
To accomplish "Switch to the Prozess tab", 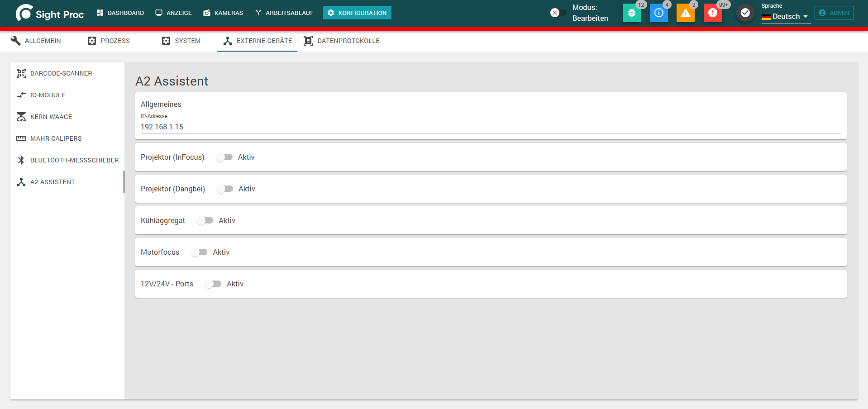I will (109, 41).
